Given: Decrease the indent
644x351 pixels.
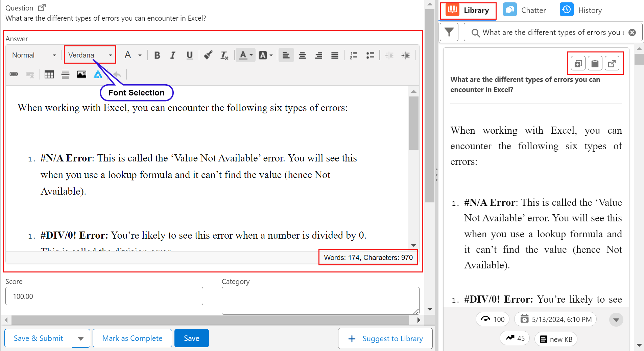Looking at the screenshot, I should pyautogui.click(x=389, y=55).
